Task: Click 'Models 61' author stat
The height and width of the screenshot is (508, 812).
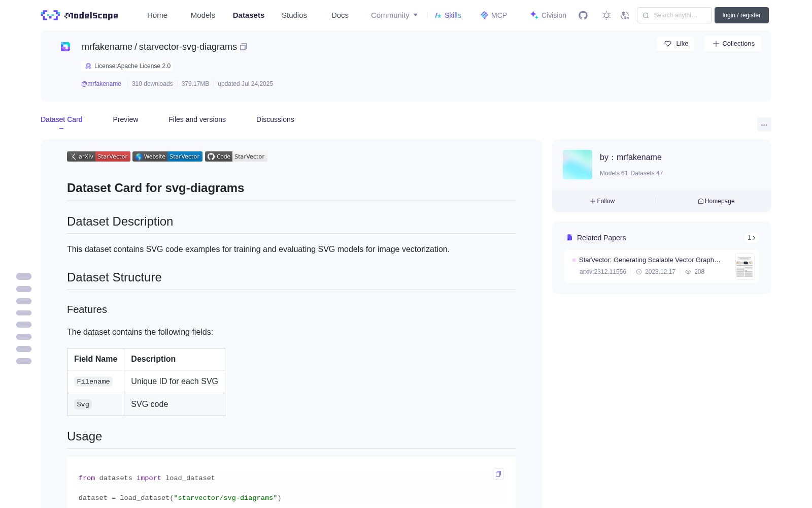Action: click(614, 173)
